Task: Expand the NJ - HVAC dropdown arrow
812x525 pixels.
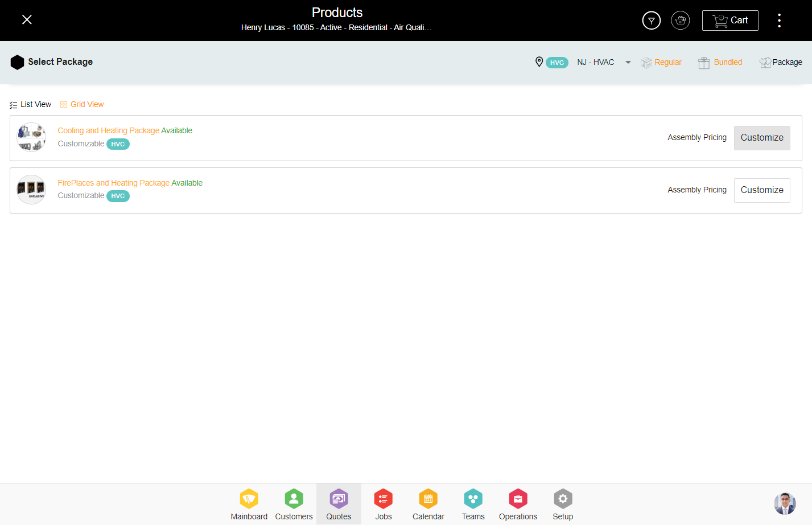Action: tap(628, 63)
